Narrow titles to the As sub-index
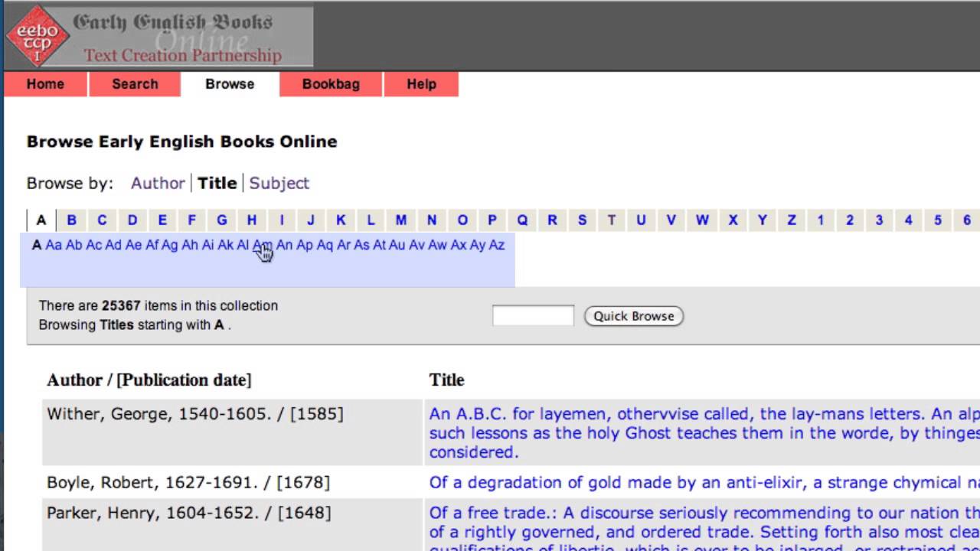This screenshot has width=980, height=551. (x=362, y=245)
